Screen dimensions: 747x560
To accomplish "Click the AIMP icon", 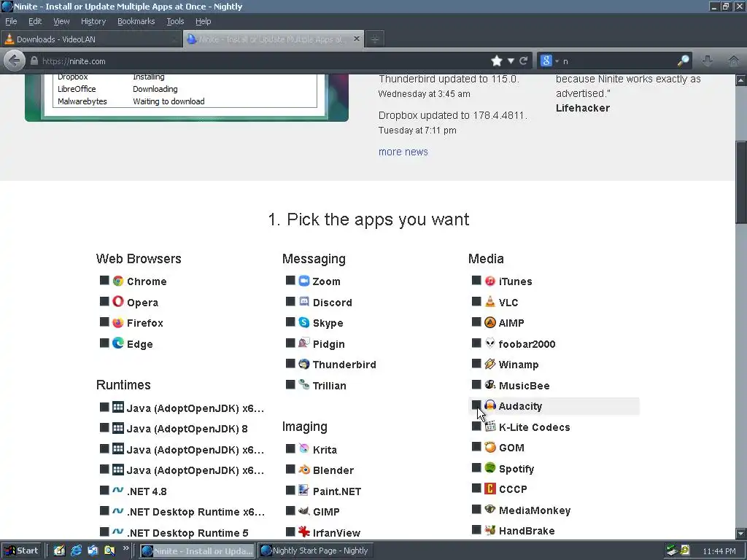I will [x=490, y=322].
